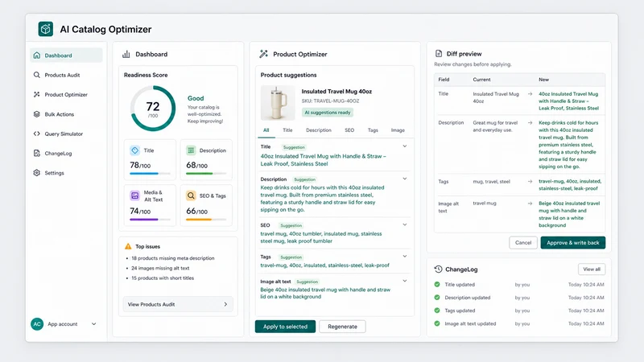Switch to the Description suggestions tab

point(318,130)
